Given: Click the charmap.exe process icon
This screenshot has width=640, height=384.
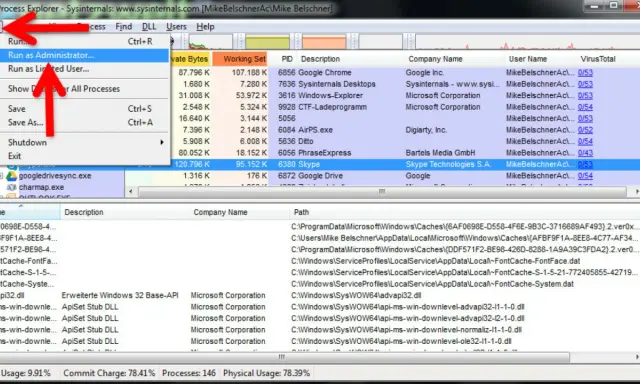Looking at the screenshot, I should click(x=11, y=187).
